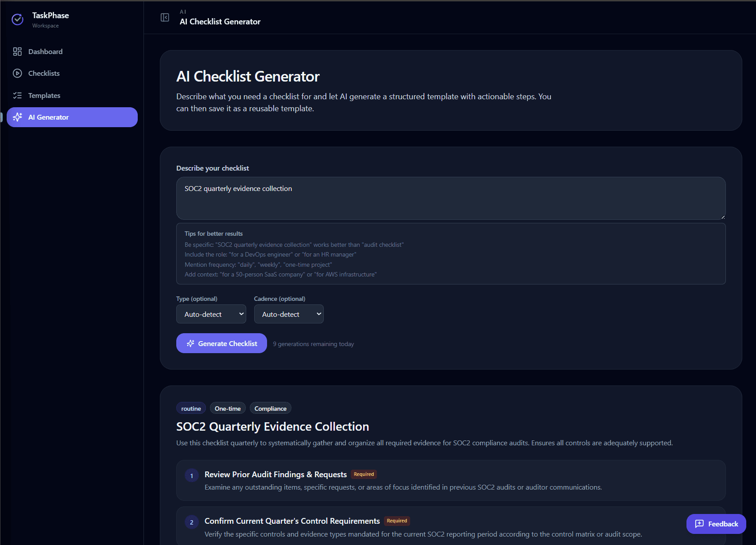Viewport: 756px width, 545px height.
Task: Collapse the sidebar using the panel icon
Action: pos(165,17)
